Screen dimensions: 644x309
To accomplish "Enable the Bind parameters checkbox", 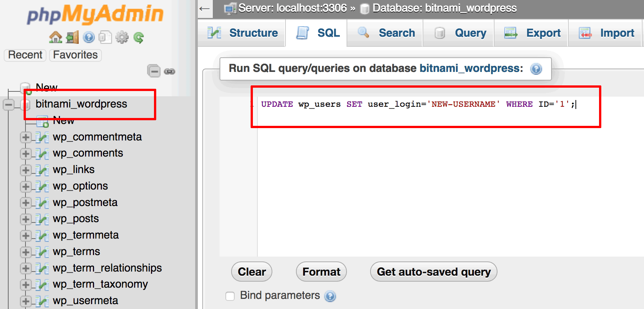I will pos(230,296).
